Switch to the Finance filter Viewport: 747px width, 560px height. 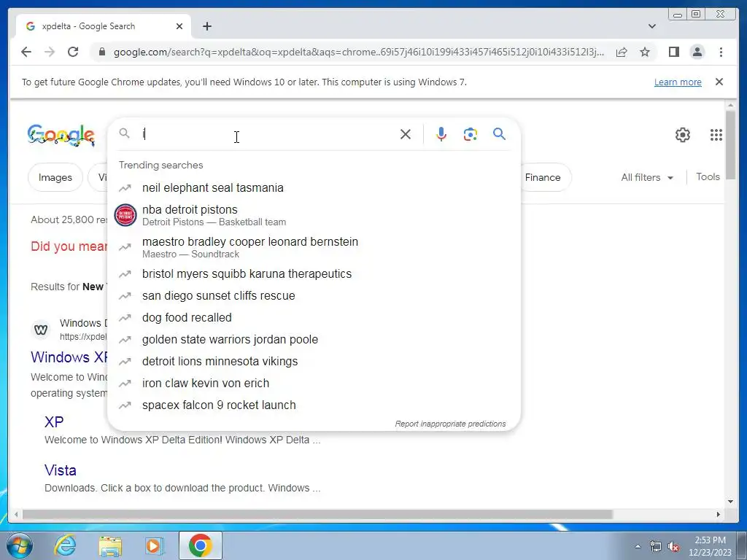(543, 177)
